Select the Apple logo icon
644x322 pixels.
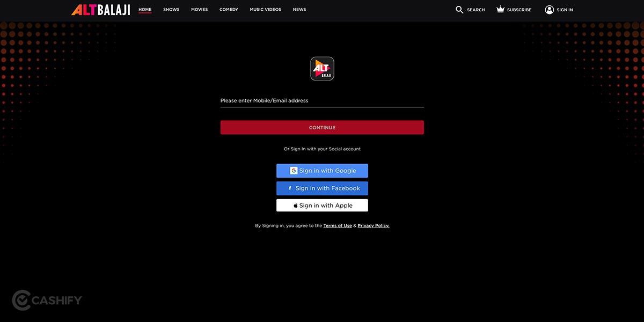pyautogui.click(x=295, y=205)
